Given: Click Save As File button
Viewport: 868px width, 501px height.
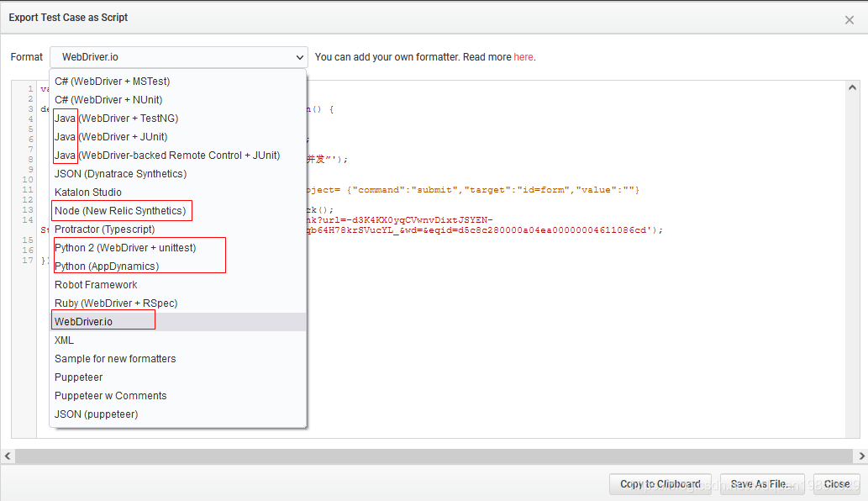Looking at the screenshot, I should [762, 484].
